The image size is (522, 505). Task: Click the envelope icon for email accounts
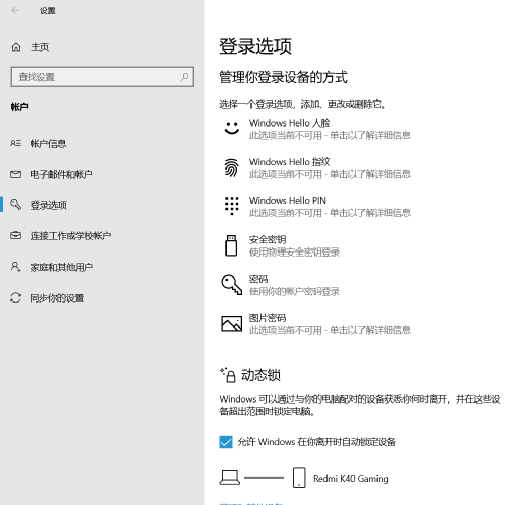[15, 174]
